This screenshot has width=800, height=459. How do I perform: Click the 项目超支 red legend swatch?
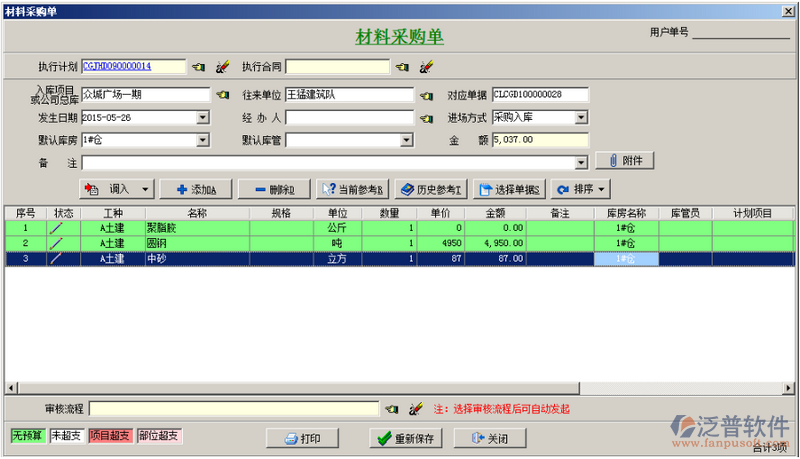[110, 436]
